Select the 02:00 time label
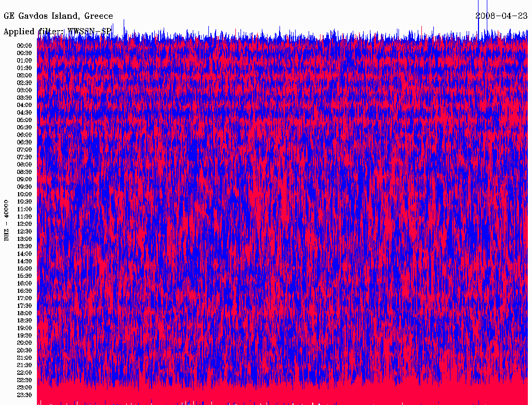 point(24,76)
